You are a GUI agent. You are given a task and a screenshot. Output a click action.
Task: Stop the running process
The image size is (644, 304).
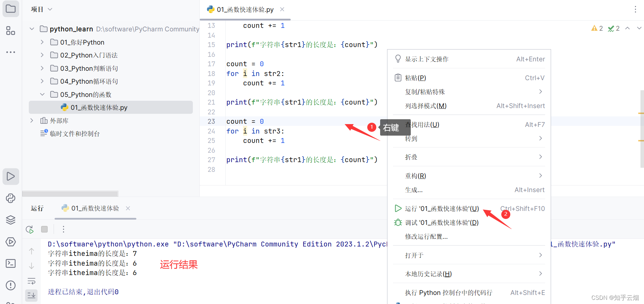(44, 229)
